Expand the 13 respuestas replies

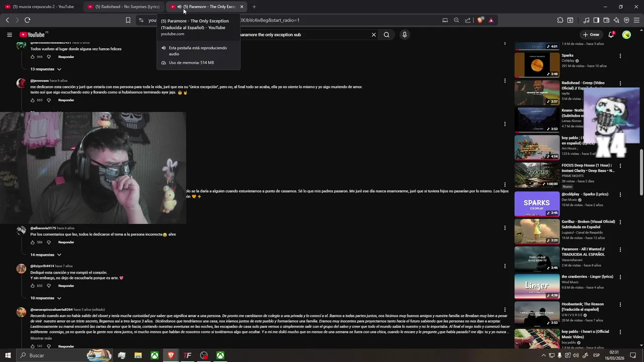pos(46,69)
